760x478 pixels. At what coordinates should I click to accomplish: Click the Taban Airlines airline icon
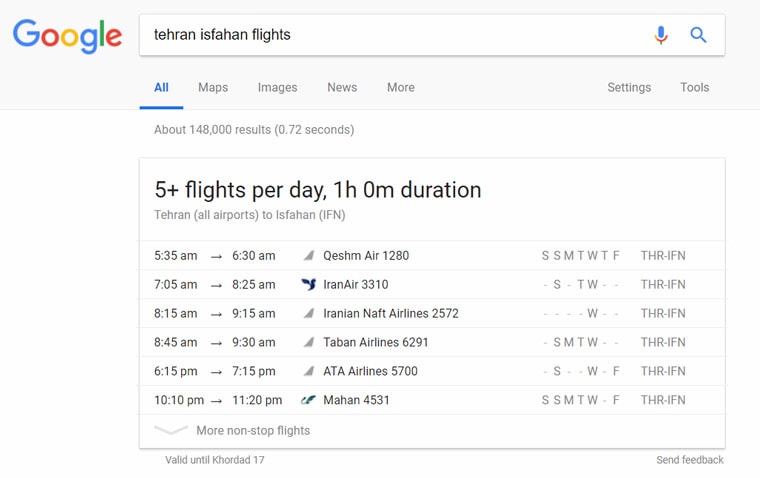(309, 342)
